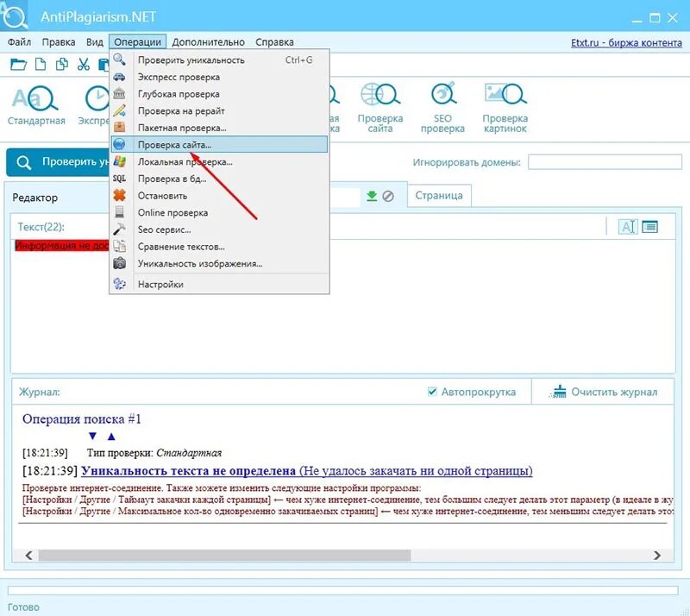Click the AntiPlagiarism.NET logo icon
The image size is (690, 616).
click(14, 16)
